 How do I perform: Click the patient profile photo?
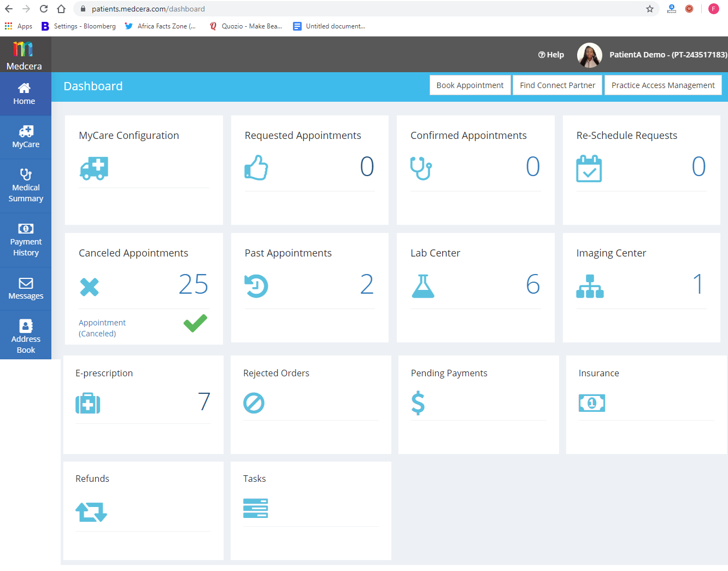tap(589, 55)
